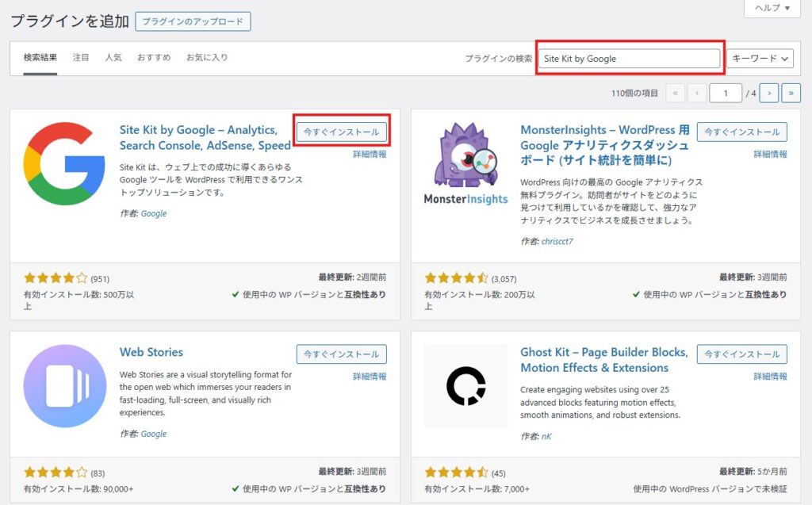This screenshot has width=812, height=505.
Task: Jump to last page of plugin results
Action: coord(791,94)
